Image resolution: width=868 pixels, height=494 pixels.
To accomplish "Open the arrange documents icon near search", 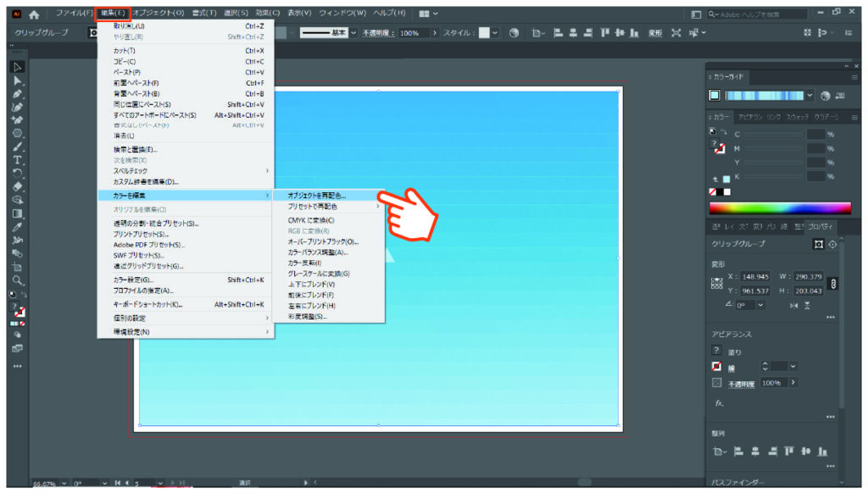I will point(697,14).
